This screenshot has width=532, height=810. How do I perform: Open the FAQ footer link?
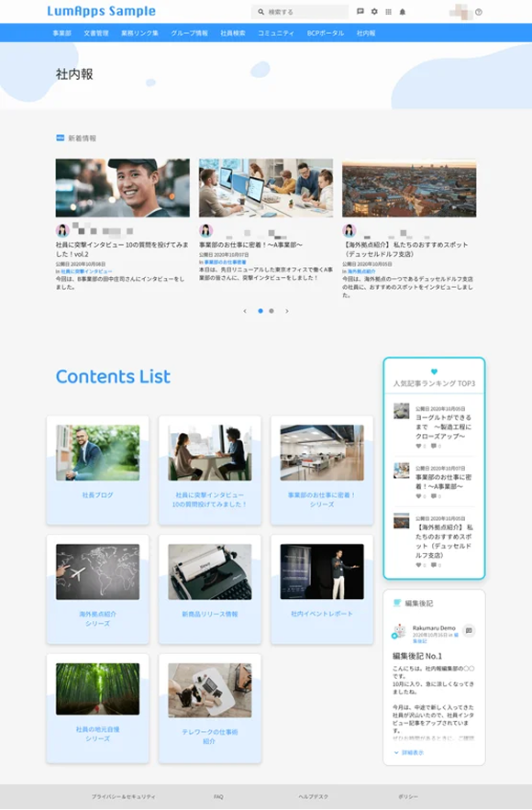point(218,797)
